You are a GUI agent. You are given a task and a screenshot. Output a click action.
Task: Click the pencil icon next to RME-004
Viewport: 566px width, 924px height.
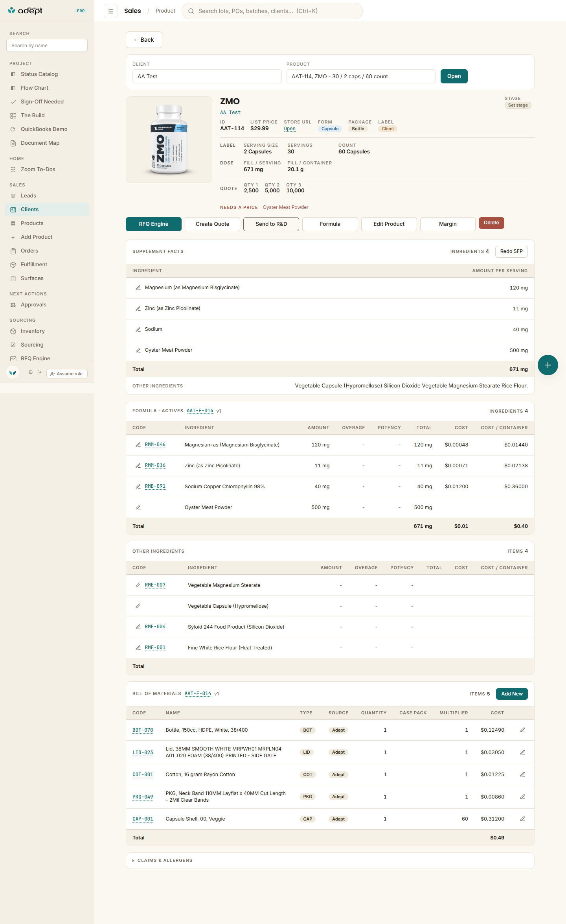(x=138, y=627)
